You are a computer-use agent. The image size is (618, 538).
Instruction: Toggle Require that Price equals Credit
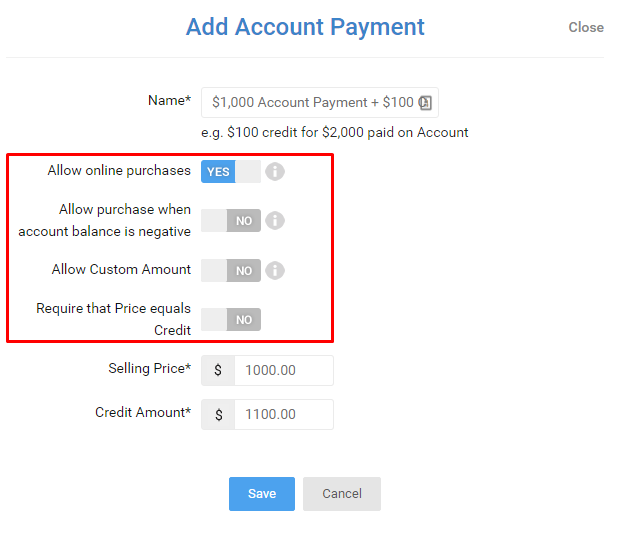click(231, 320)
